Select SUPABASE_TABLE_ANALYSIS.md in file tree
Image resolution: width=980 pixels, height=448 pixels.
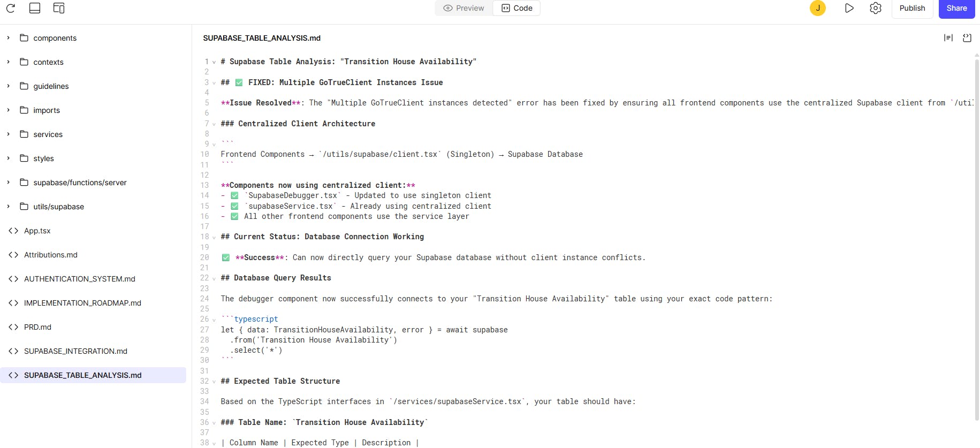coord(93,375)
